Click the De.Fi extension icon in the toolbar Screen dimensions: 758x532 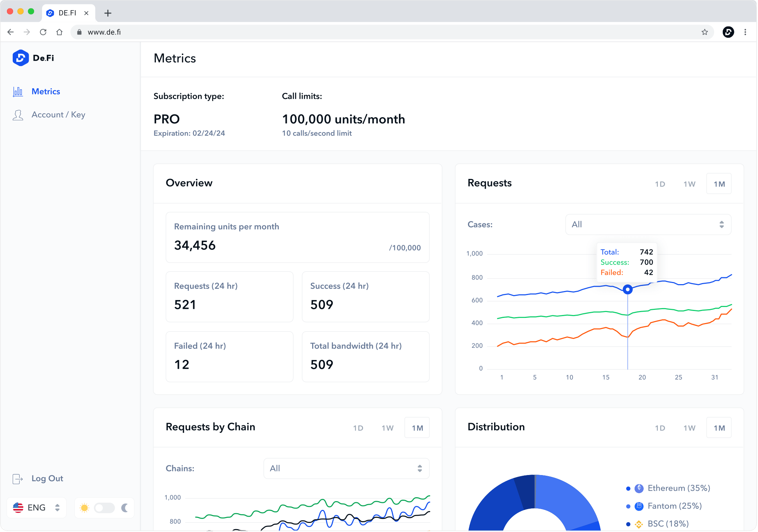click(x=728, y=32)
